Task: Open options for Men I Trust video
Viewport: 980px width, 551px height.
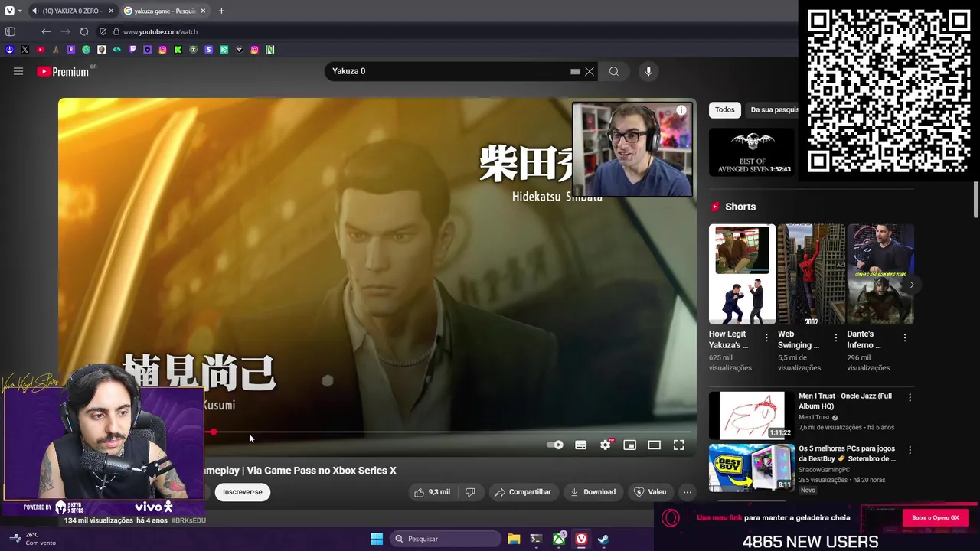Action: point(910,397)
